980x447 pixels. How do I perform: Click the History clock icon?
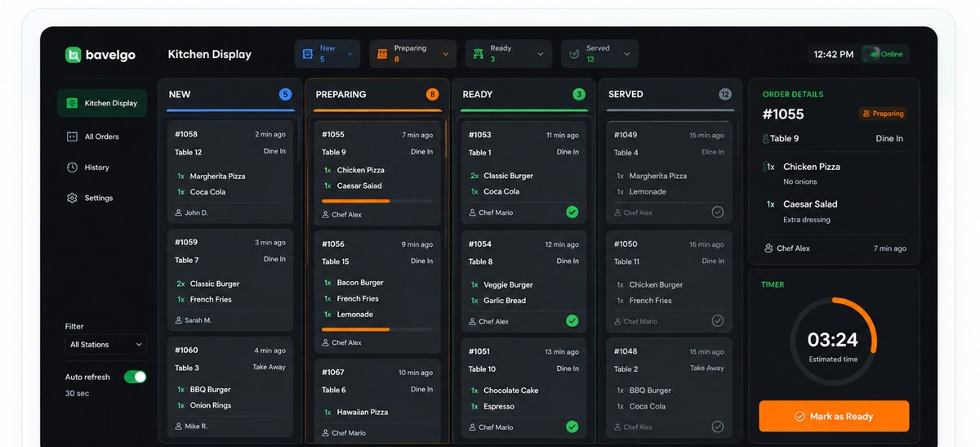click(72, 168)
